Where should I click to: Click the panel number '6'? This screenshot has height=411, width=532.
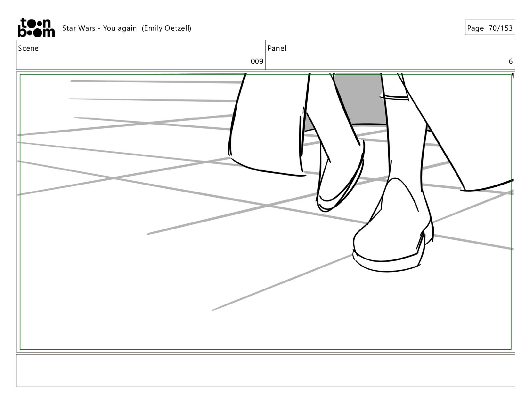[511, 61]
